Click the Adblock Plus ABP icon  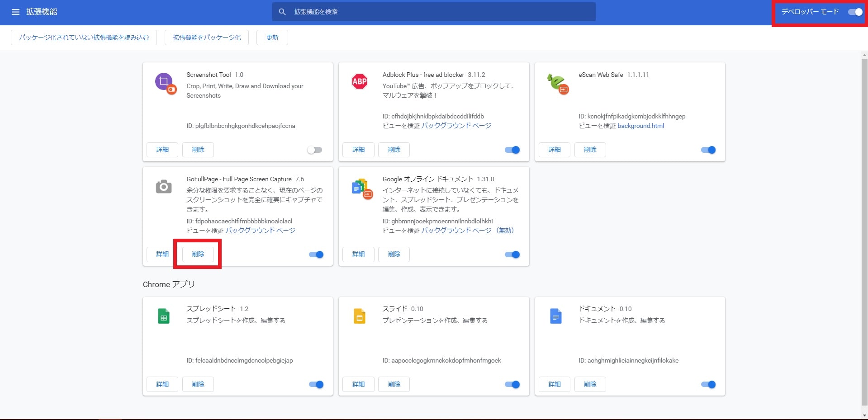360,81
